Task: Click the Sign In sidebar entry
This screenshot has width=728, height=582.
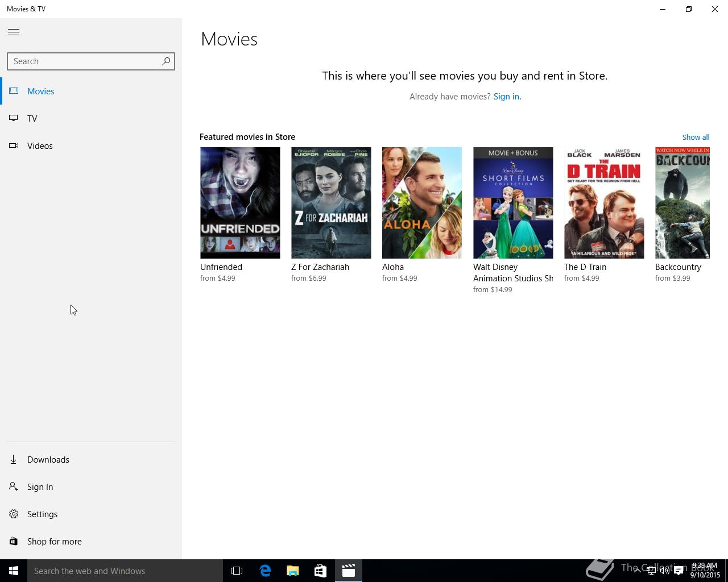Action: 91,487
